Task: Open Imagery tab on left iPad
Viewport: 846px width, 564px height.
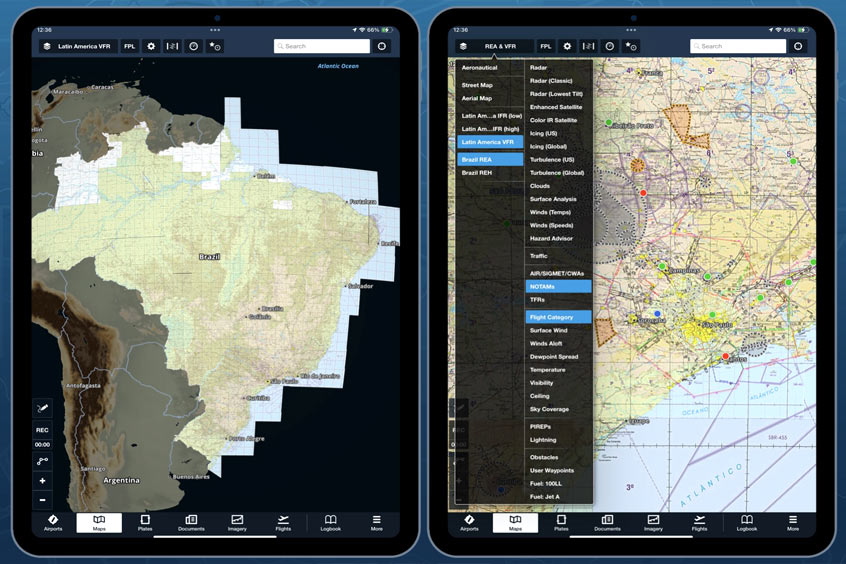Action: pos(237,522)
